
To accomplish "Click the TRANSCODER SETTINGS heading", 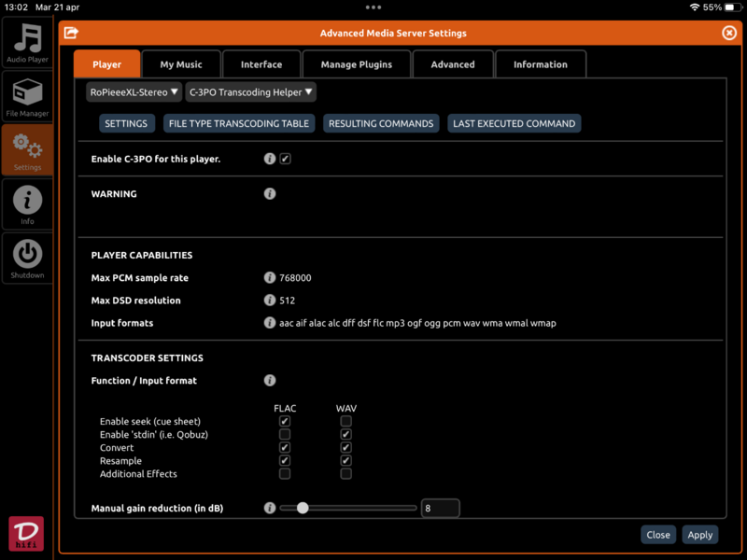I will 148,357.
